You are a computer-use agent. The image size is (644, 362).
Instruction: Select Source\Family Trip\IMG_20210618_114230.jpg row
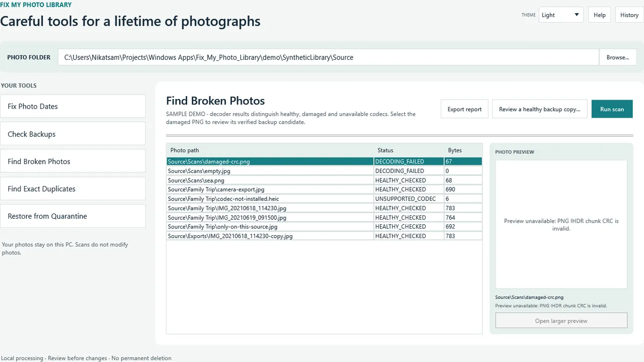[x=325, y=208]
